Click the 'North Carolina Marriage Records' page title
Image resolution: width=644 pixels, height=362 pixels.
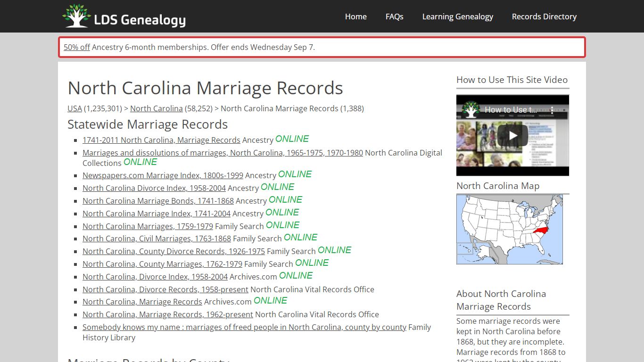click(x=205, y=88)
